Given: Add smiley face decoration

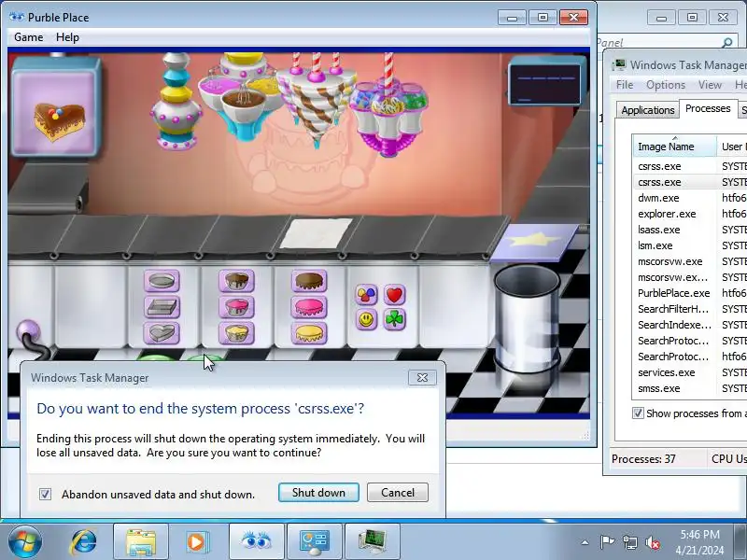Looking at the screenshot, I should coord(366,319).
